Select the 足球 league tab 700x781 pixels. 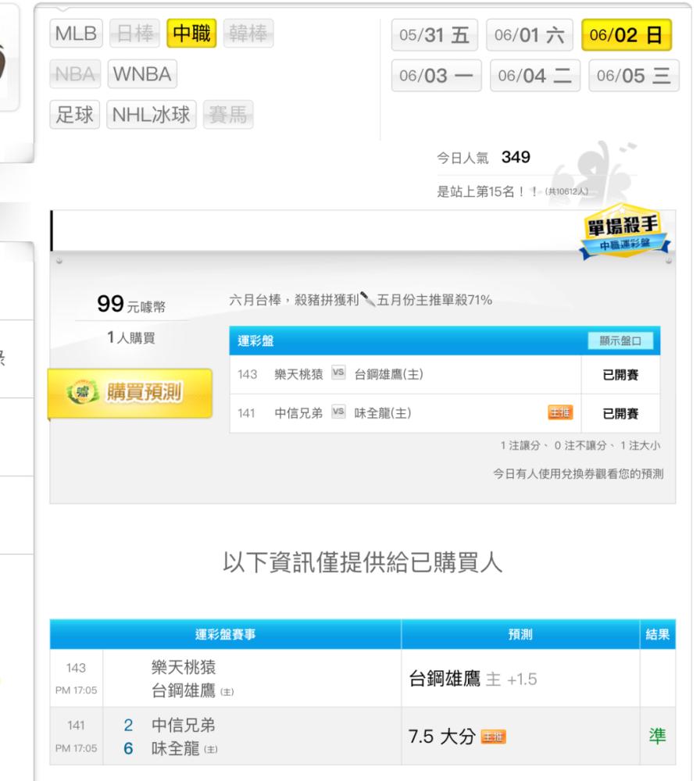[x=75, y=115]
